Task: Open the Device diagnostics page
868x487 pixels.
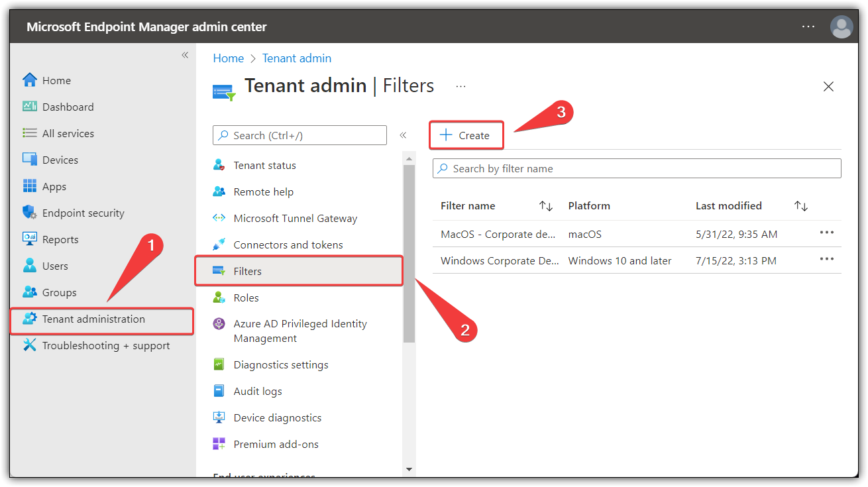Action: coord(277,417)
